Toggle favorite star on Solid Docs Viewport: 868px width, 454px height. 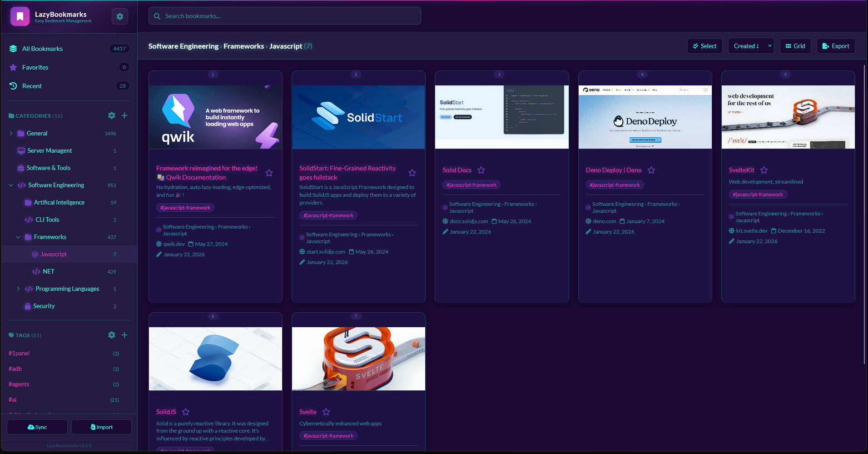click(481, 170)
